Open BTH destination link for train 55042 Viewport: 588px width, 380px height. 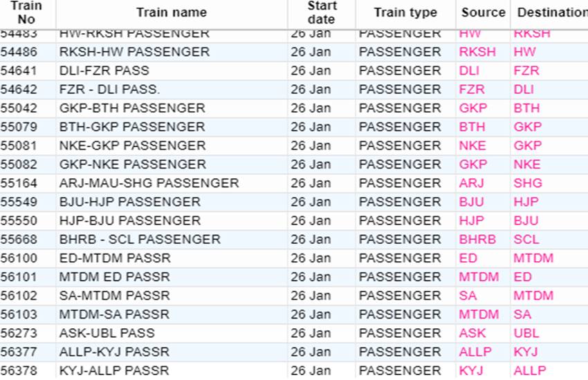tap(526, 108)
